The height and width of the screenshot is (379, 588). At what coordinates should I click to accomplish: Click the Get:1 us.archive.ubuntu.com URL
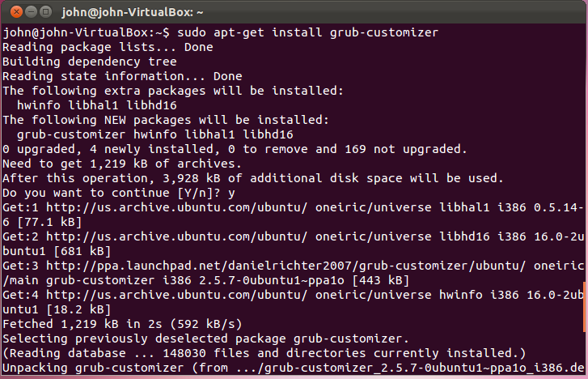[176, 207]
